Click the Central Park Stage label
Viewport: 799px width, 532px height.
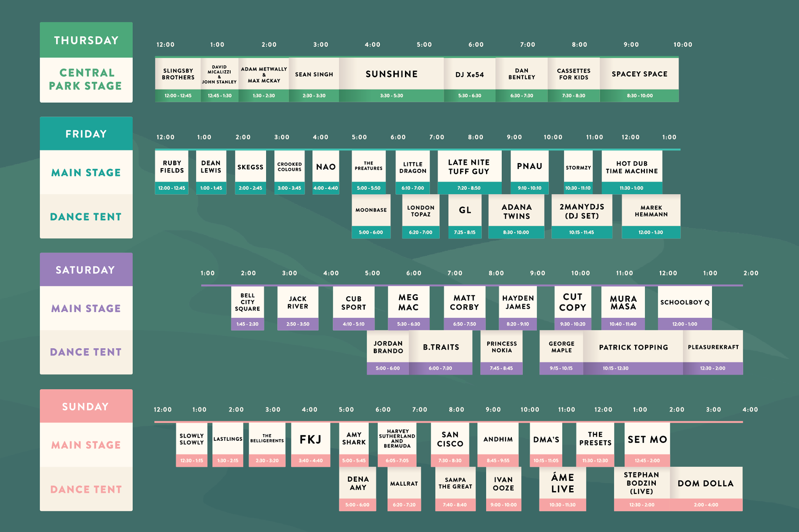coord(86,80)
